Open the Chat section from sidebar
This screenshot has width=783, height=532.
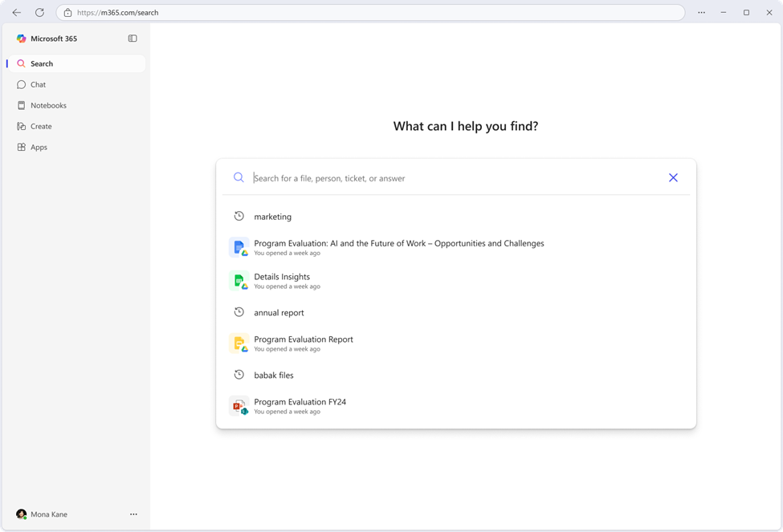(37, 84)
